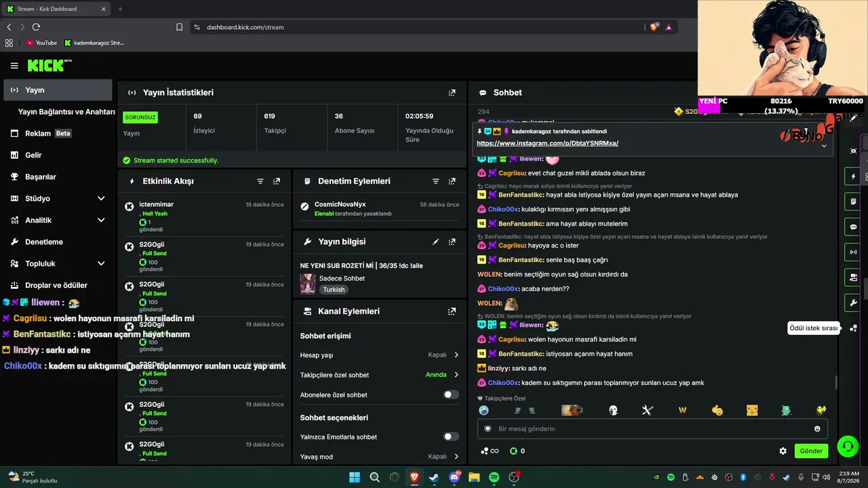Pop out the Denetim Eylemleri panel

pos(452,182)
